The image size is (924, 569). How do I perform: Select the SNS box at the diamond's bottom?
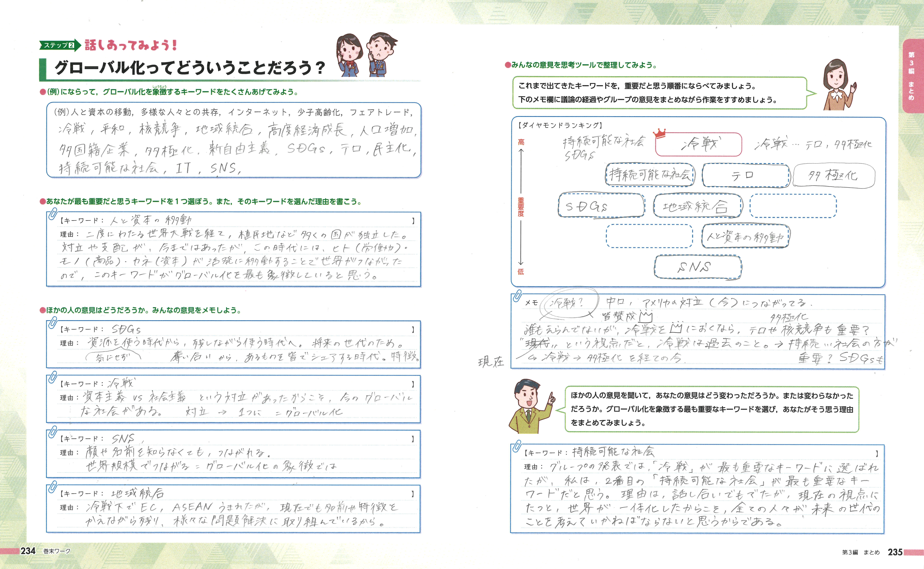point(698,267)
